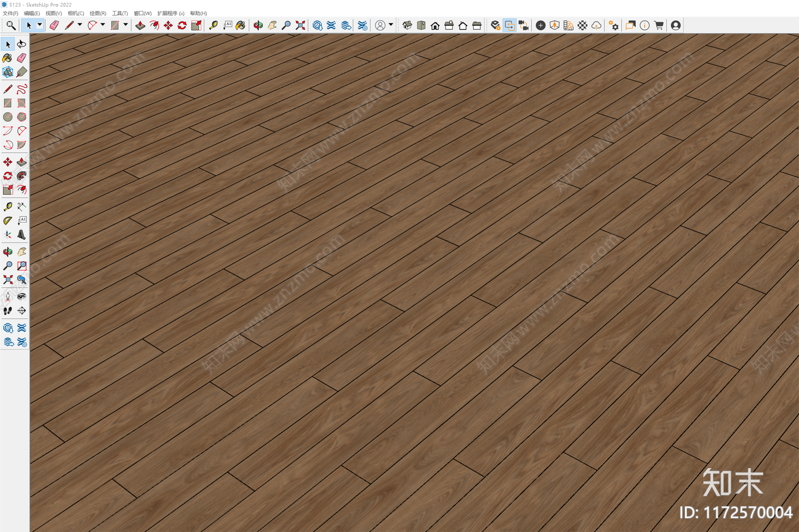
Task: Select the Make Component tool
Action: tap(7, 72)
